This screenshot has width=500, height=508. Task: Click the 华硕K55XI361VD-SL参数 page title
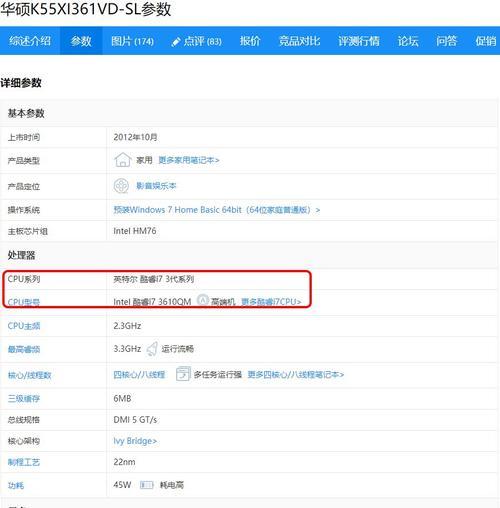[x=86, y=9]
